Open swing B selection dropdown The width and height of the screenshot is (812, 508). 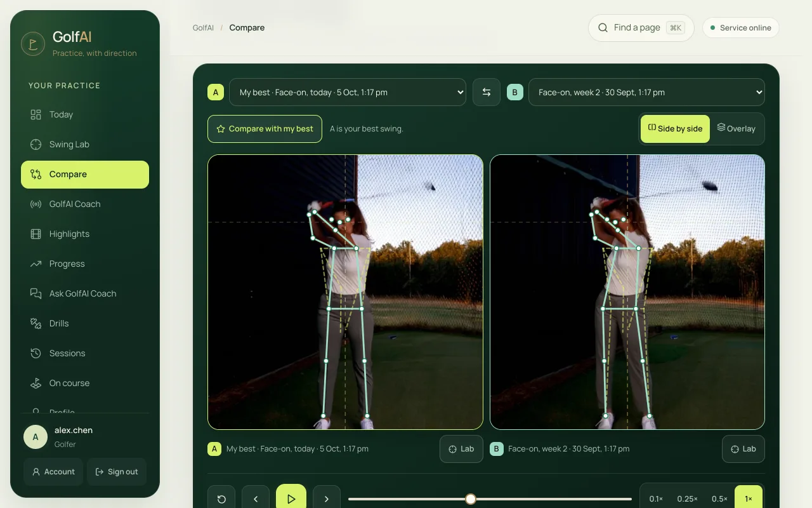pos(646,92)
